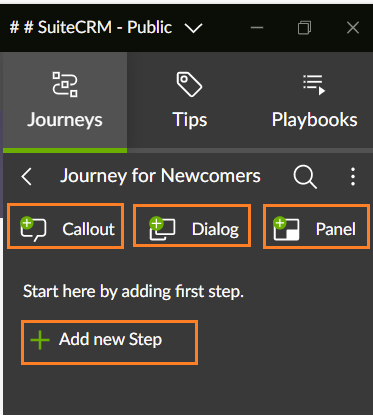Restore down the editor window
The image size is (373, 417).
(304, 28)
